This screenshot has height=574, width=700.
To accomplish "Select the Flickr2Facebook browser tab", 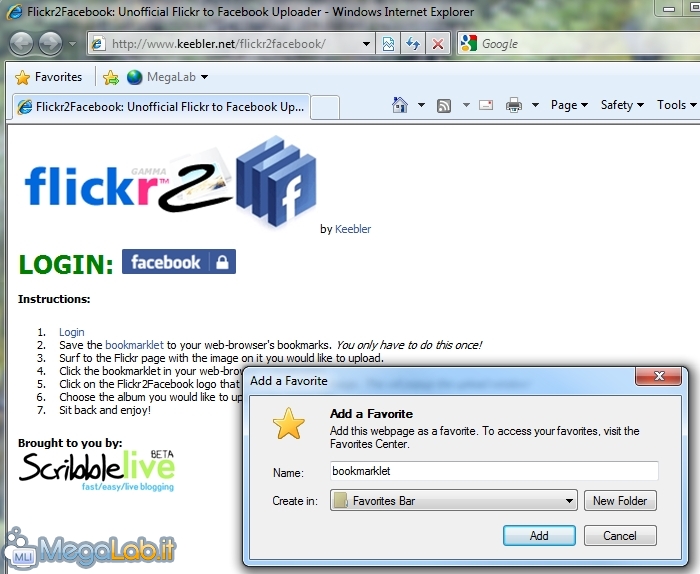I will tap(161, 107).
